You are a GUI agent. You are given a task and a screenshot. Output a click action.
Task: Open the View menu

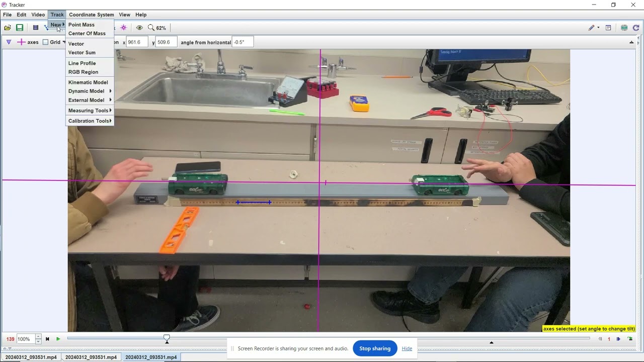(124, 15)
